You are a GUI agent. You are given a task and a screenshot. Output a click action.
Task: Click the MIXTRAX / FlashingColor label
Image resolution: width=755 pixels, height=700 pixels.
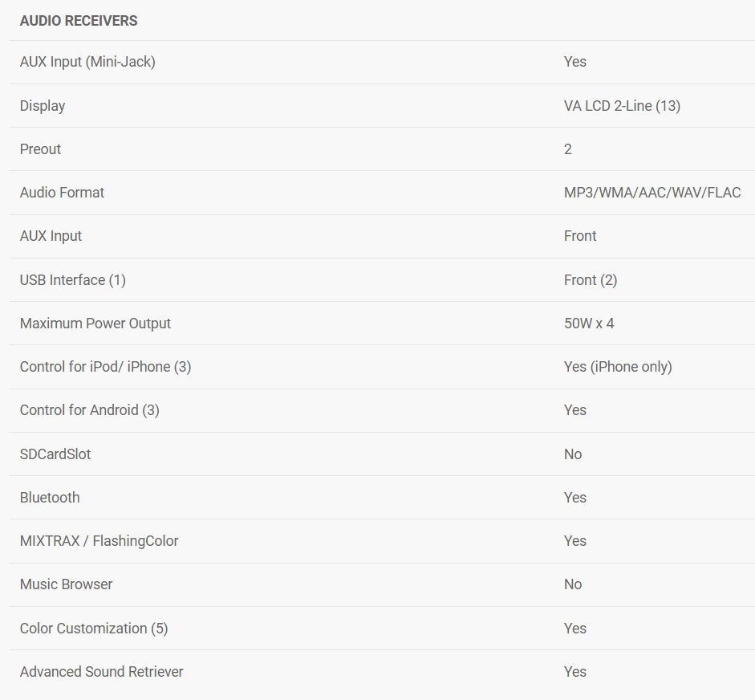click(x=99, y=541)
